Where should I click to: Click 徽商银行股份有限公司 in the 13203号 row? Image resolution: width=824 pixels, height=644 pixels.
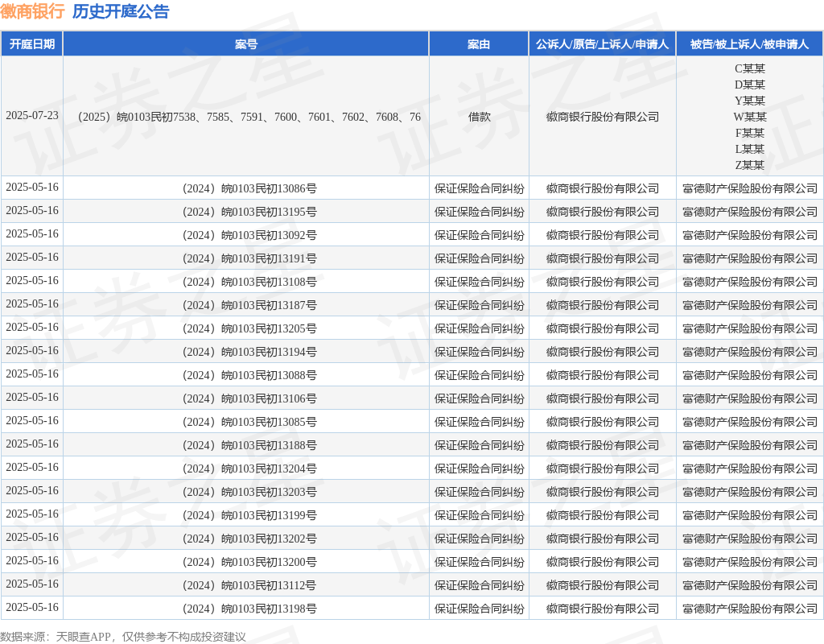pos(602,492)
